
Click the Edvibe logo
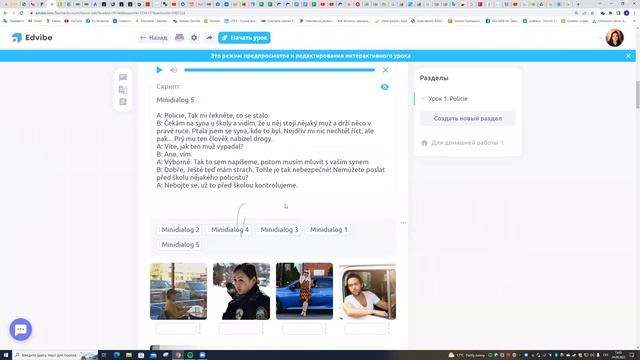click(x=32, y=38)
